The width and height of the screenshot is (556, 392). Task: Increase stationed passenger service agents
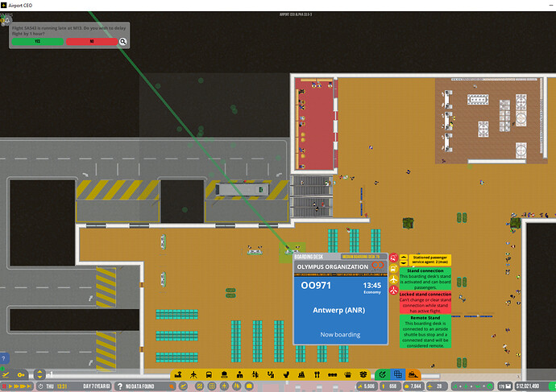pos(404,258)
